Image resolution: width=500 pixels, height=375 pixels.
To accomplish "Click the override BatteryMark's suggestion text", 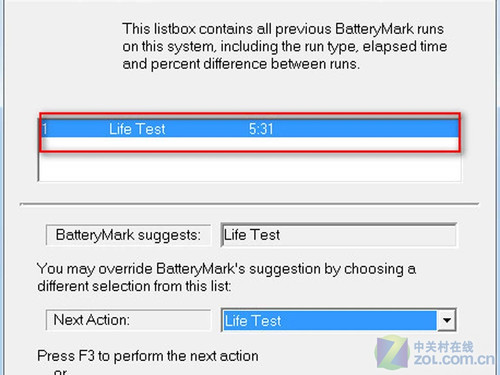I will (227, 277).
